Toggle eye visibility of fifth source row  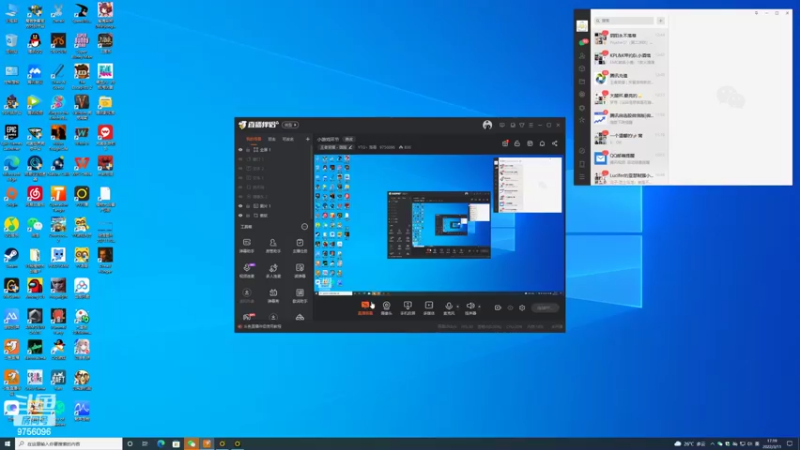tap(240, 187)
